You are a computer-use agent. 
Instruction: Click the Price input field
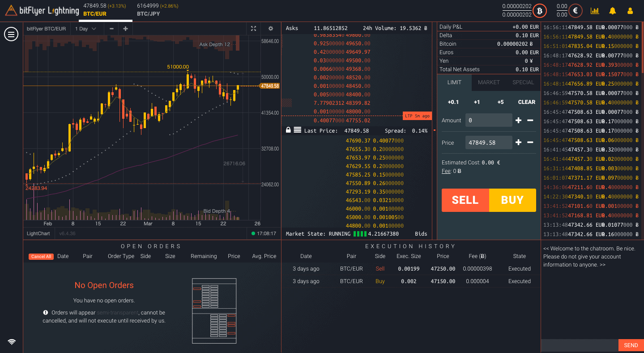click(x=489, y=142)
